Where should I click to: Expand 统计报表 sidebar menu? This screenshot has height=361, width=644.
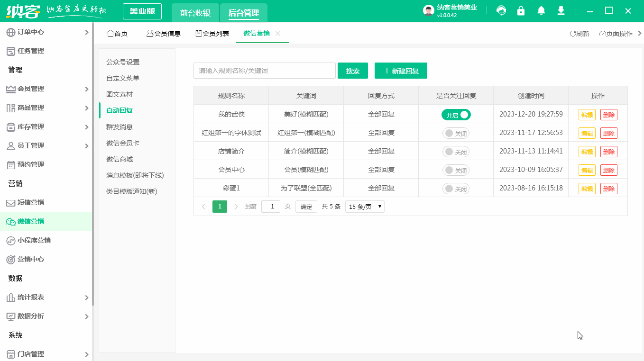click(x=46, y=297)
